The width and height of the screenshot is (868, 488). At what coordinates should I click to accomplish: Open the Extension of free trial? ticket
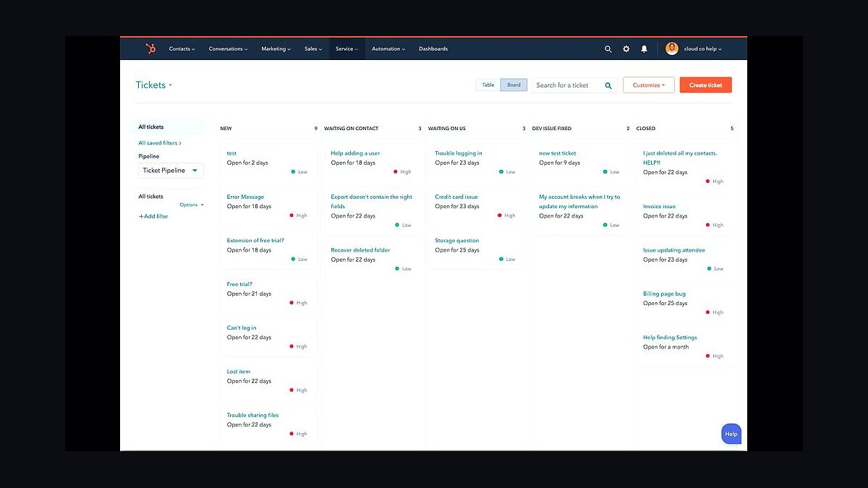tap(255, 241)
